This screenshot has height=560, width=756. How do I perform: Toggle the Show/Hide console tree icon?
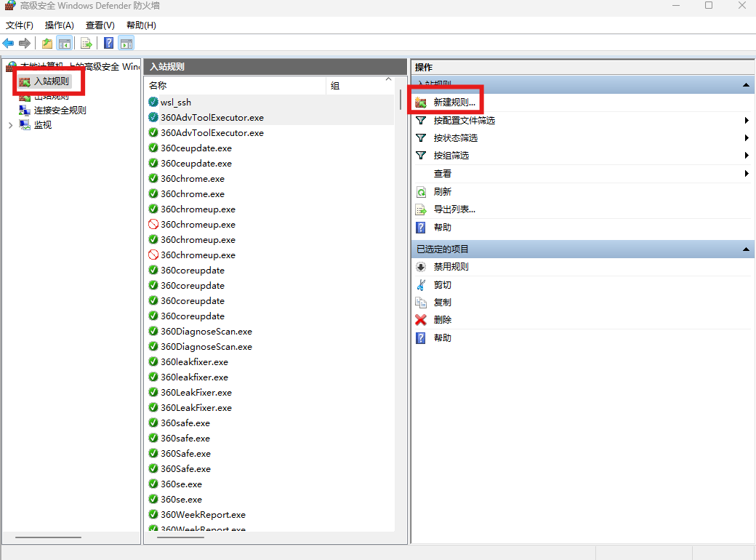65,44
